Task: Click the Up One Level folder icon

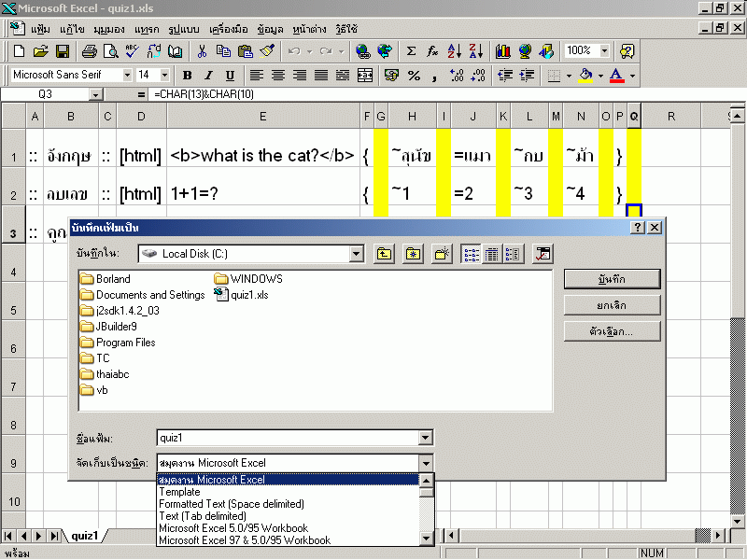Action: pos(384,253)
